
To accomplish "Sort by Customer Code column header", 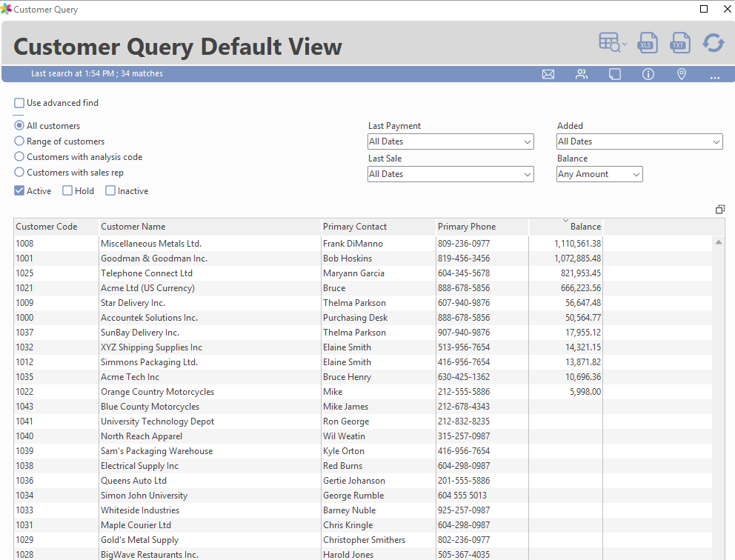I will click(x=56, y=227).
